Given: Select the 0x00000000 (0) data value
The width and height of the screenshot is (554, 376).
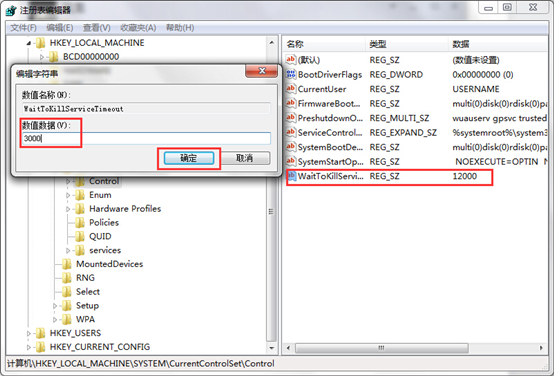Looking at the screenshot, I should (483, 74).
